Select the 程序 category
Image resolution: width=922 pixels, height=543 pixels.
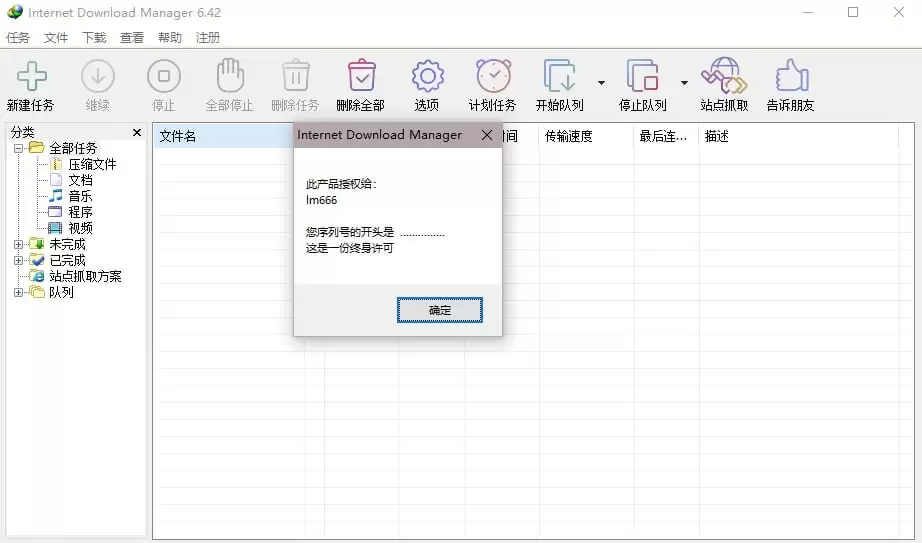[81, 212]
